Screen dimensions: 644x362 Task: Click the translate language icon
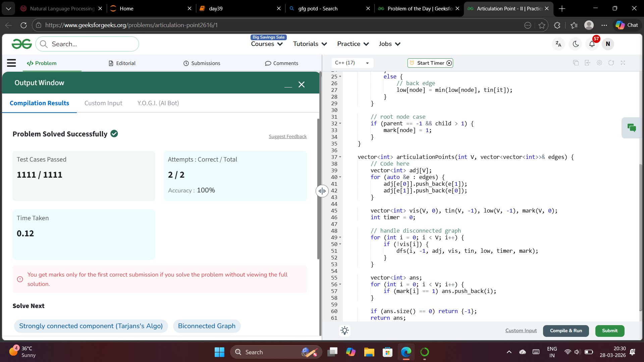click(558, 44)
